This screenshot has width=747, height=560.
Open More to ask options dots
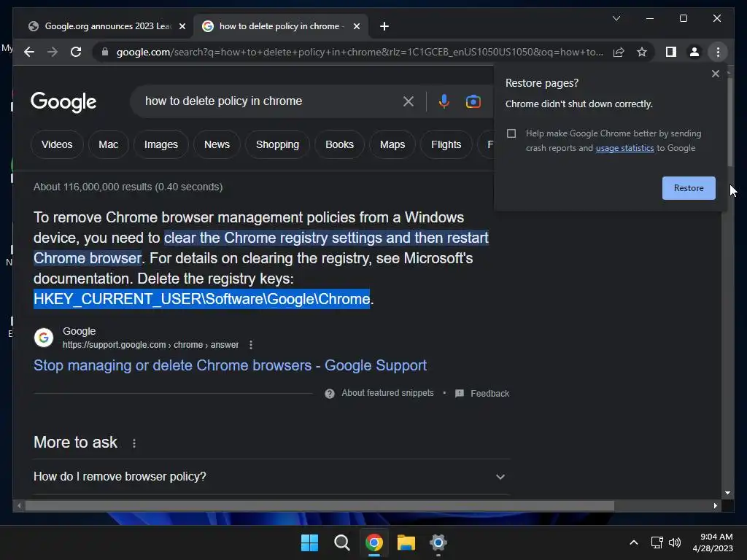click(134, 443)
